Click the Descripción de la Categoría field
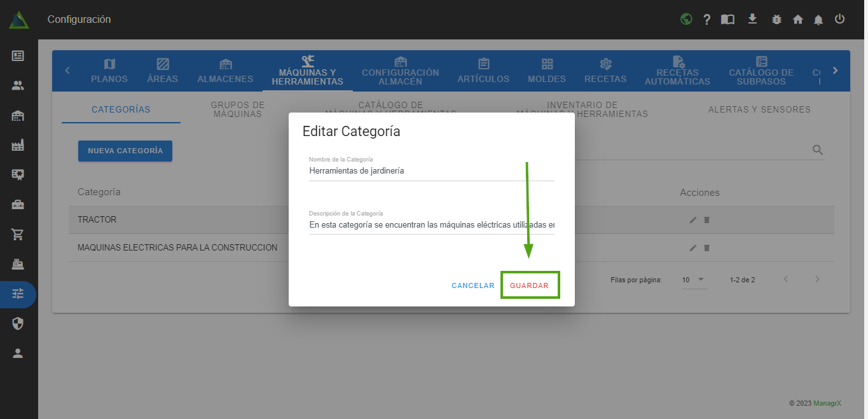Viewport: 868px width, 419px height. [x=431, y=224]
